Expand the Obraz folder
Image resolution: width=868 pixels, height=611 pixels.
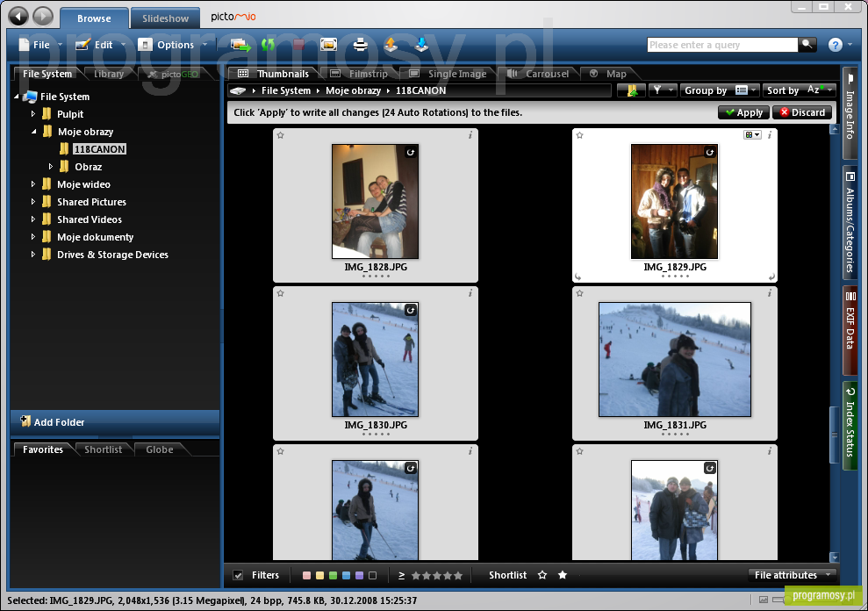pyautogui.click(x=50, y=166)
